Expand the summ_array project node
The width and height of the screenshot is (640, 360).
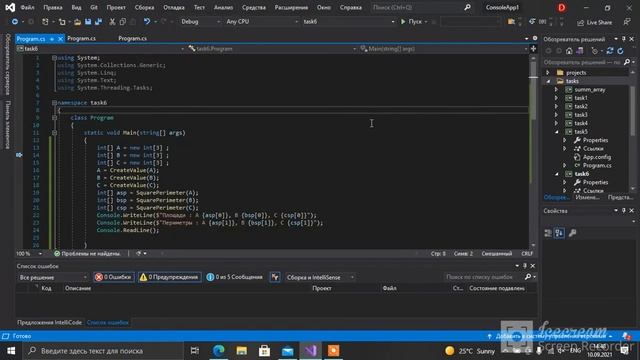pyautogui.click(x=556, y=89)
